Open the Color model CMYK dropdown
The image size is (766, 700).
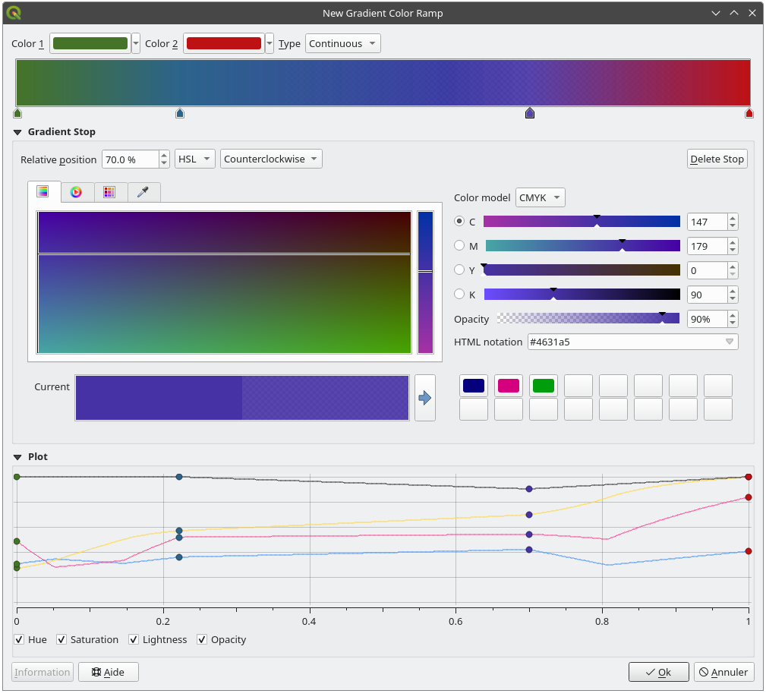point(540,197)
